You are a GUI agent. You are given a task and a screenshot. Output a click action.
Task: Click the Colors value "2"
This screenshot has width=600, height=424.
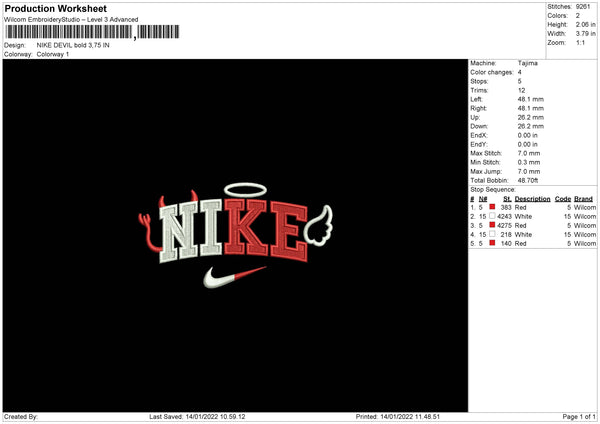coord(578,16)
